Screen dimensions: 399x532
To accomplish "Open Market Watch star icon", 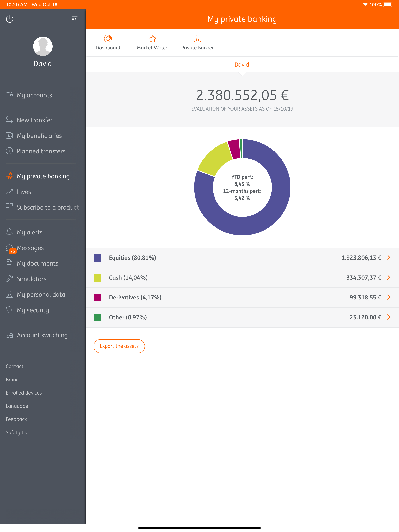I will 153,39.
